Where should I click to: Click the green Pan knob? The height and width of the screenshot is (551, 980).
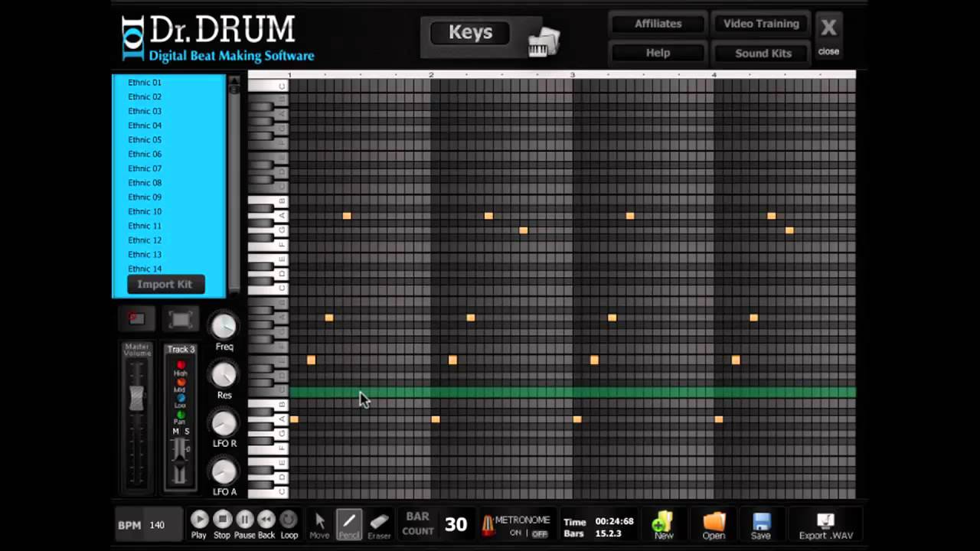coord(181,414)
